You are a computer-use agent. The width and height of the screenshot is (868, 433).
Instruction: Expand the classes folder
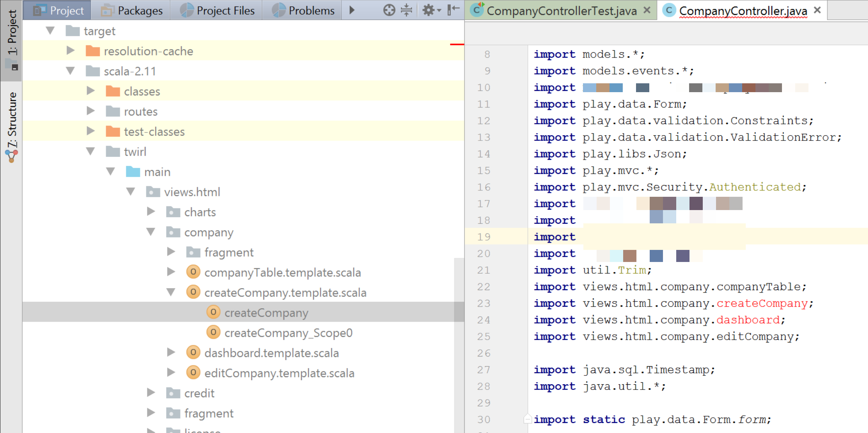[90, 91]
